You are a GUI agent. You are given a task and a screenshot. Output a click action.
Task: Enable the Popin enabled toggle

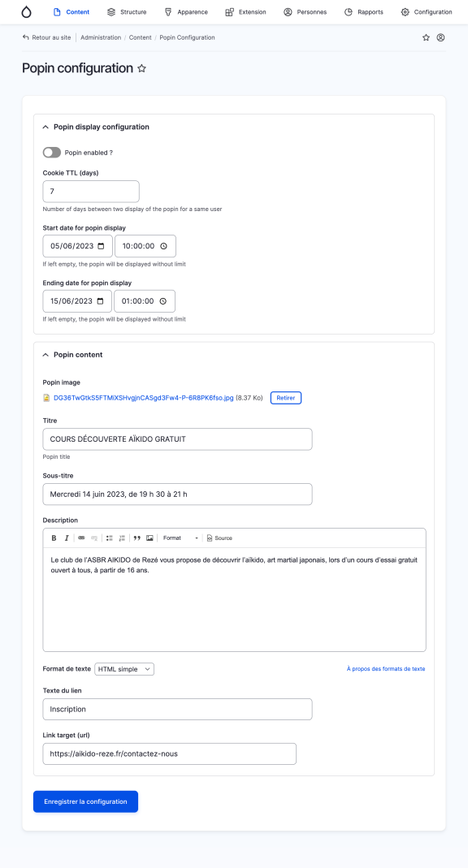pyautogui.click(x=52, y=152)
